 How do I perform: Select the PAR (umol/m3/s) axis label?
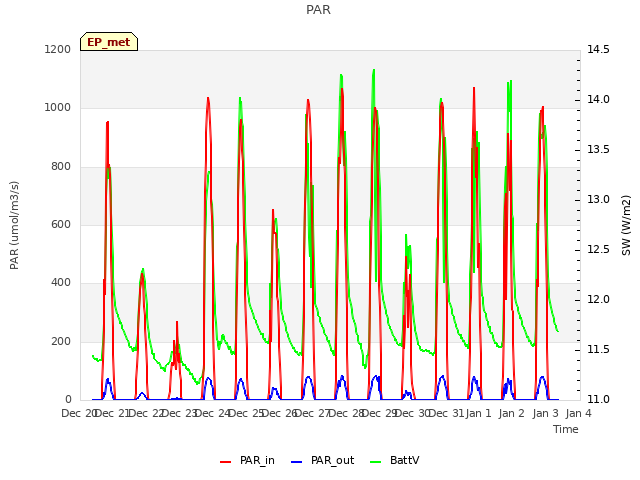coord(14,225)
